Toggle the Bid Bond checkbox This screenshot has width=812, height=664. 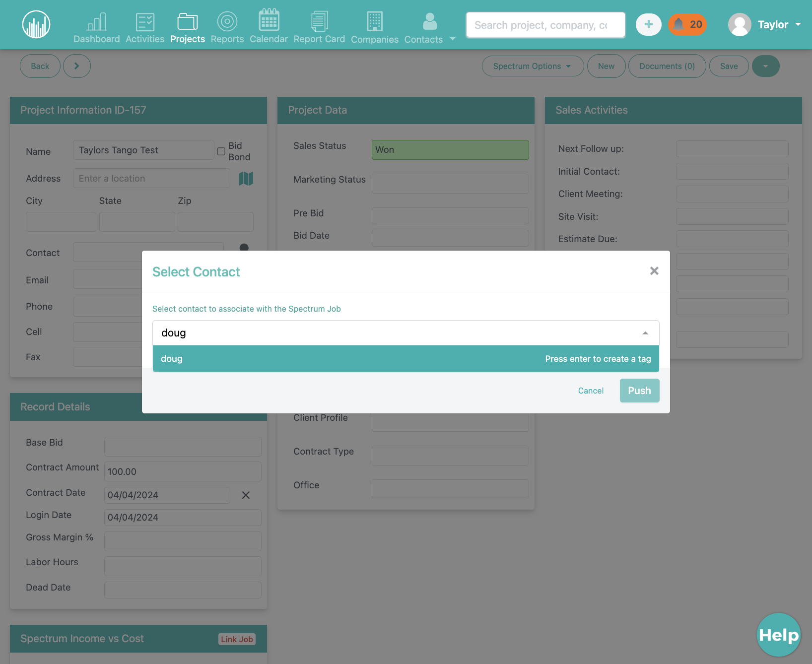click(x=221, y=151)
